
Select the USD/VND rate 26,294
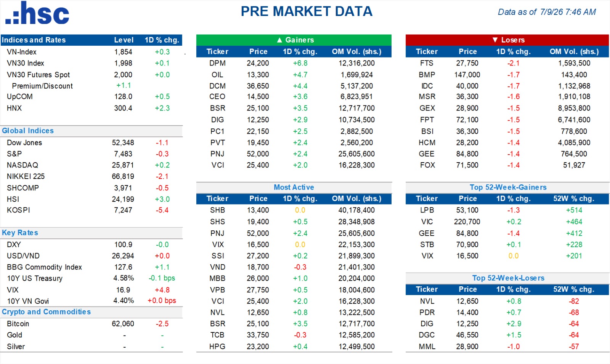[x=123, y=256]
